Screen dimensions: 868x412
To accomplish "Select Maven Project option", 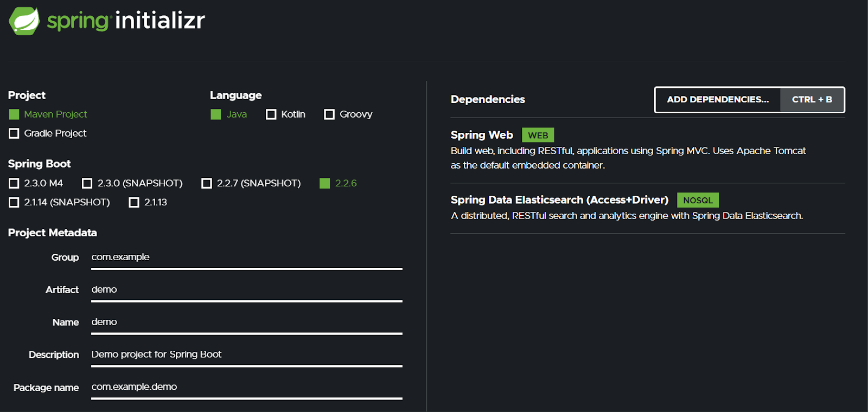I will (48, 114).
